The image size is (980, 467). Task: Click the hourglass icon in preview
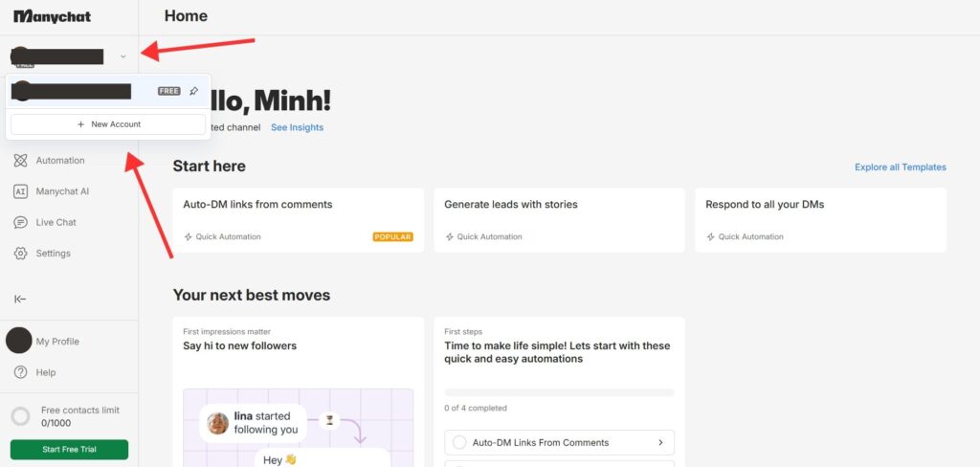[329, 419]
